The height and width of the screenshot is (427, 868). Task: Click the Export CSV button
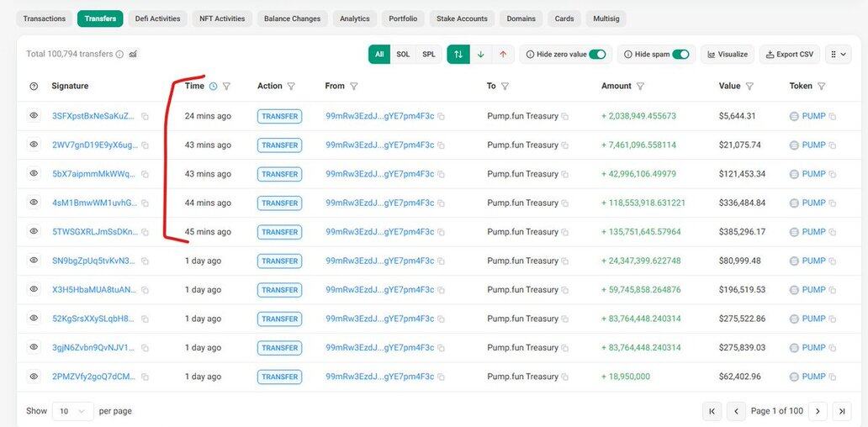point(790,55)
